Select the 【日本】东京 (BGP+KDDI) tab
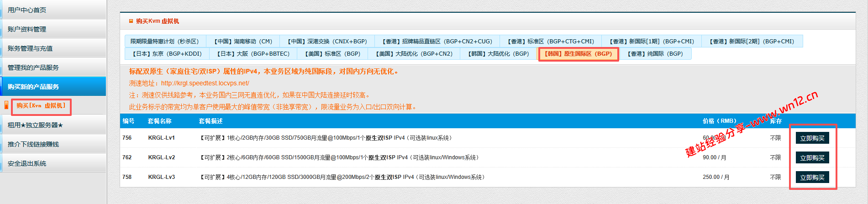This screenshot has width=868, height=204. coord(167,54)
